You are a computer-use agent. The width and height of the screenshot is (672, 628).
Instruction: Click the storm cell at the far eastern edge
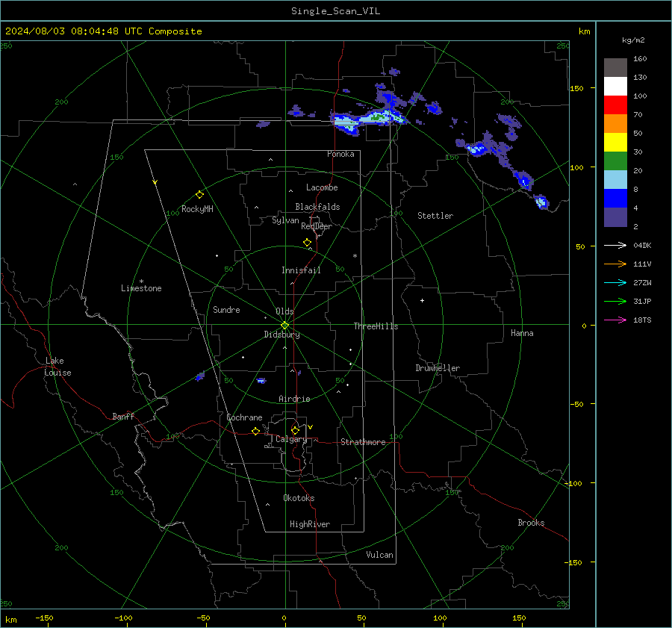click(x=541, y=202)
